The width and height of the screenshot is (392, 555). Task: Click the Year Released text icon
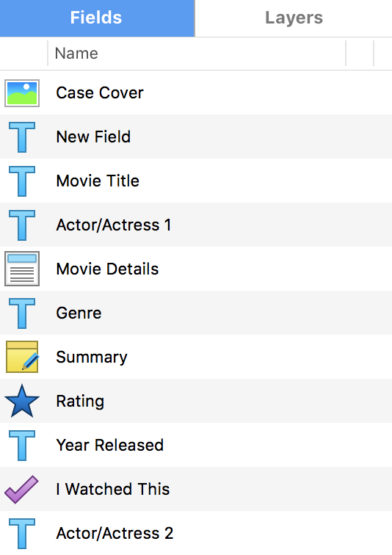pos(22,446)
